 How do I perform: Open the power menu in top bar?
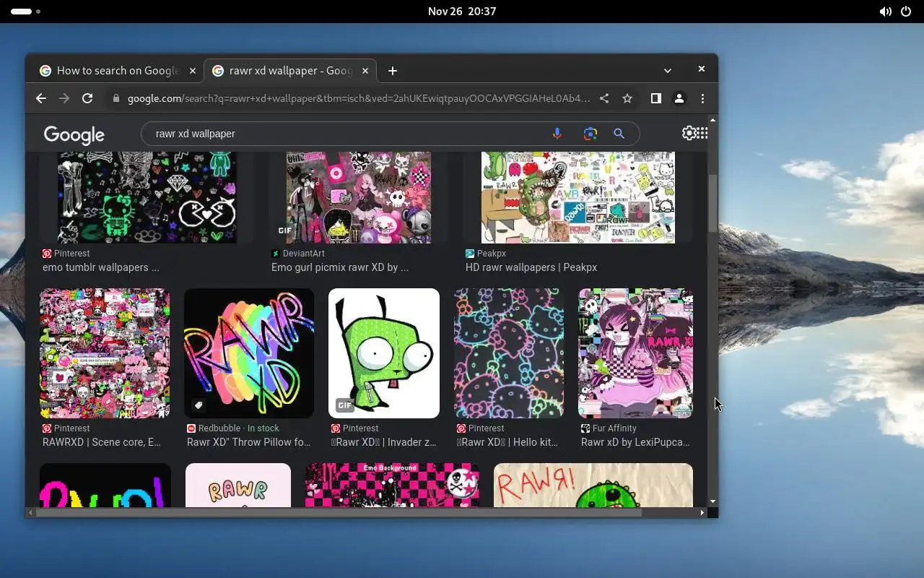coord(906,12)
